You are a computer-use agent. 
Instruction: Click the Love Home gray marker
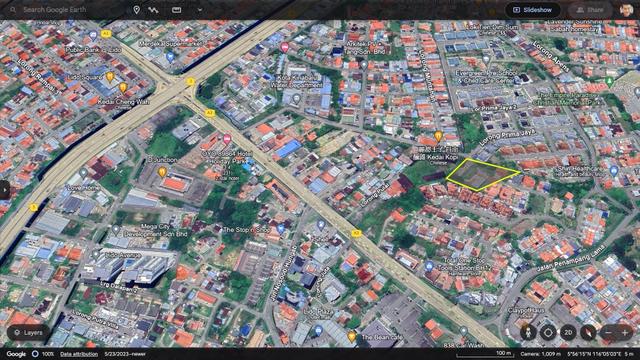pyautogui.click(x=83, y=173)
